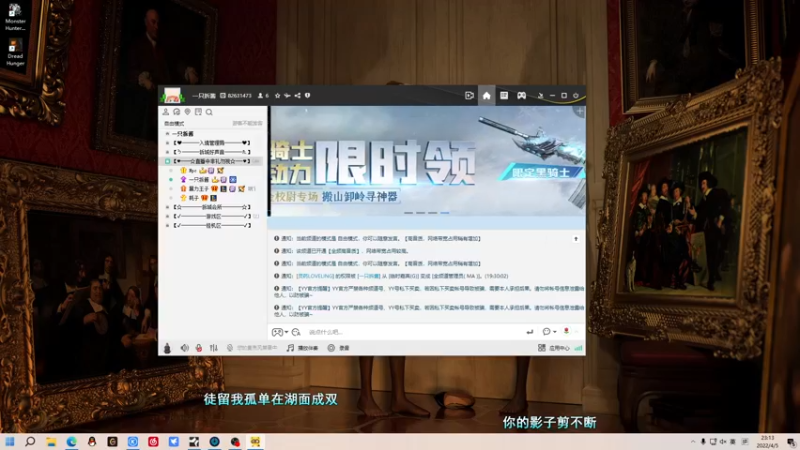Click the channel avatar image

point(172,95)
